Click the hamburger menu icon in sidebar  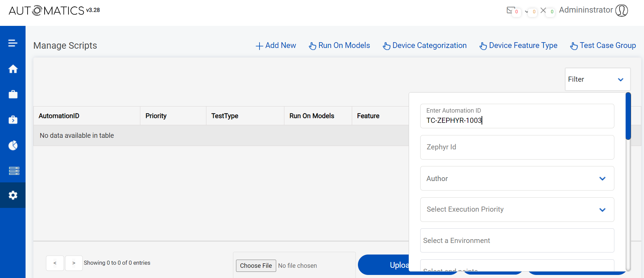(x=13, y=43)
